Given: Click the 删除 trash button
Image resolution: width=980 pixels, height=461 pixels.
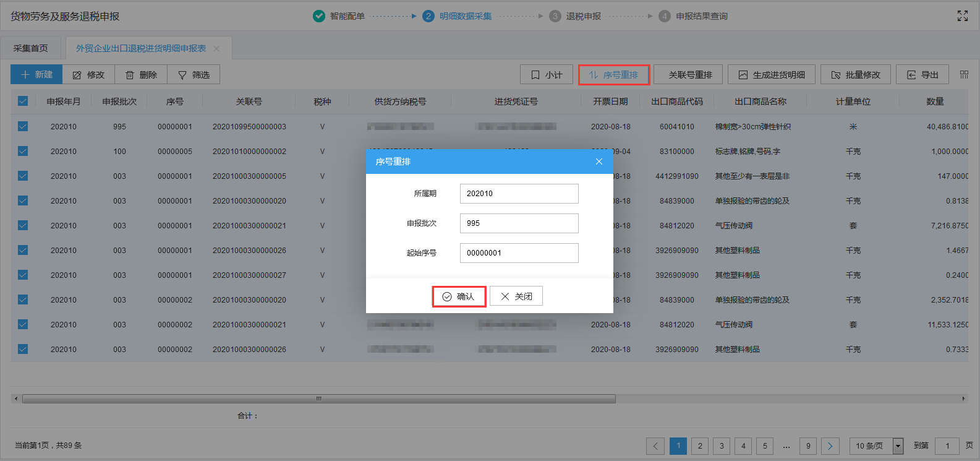Looking at the screenshot, I should 141,74.
